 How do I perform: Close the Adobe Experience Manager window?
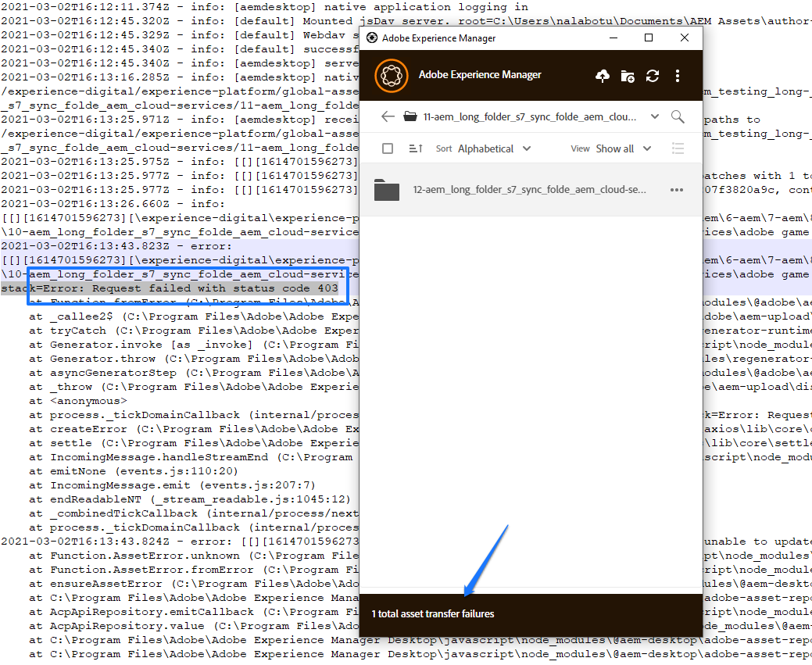click(685, 38)
